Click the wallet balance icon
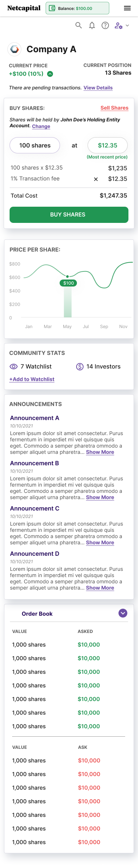 tap(52, 8)
